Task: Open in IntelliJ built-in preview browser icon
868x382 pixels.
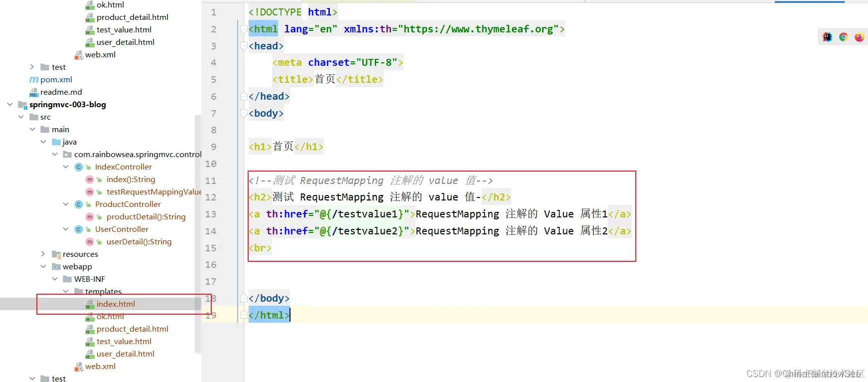Action: [x=827, y=37]
